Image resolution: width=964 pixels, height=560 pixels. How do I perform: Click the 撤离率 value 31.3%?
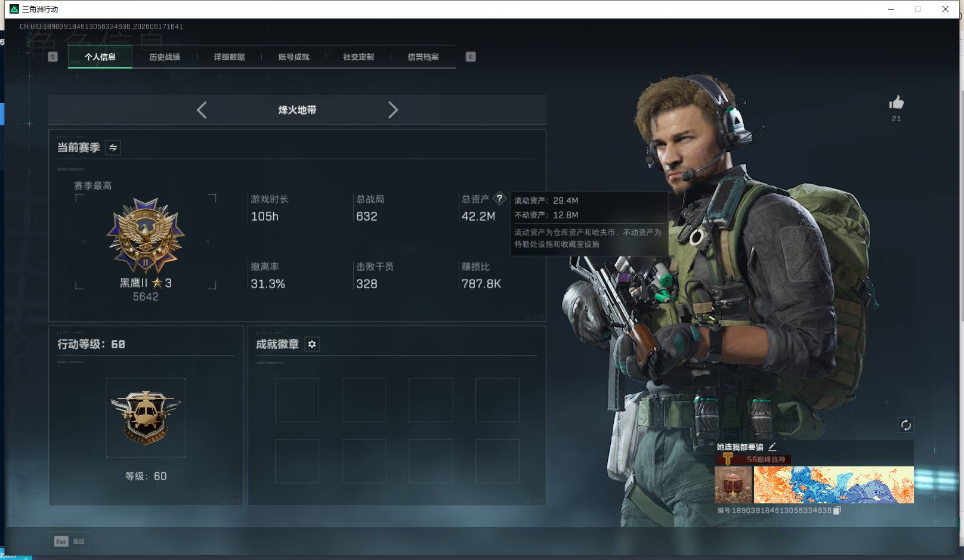pos(268,284)
